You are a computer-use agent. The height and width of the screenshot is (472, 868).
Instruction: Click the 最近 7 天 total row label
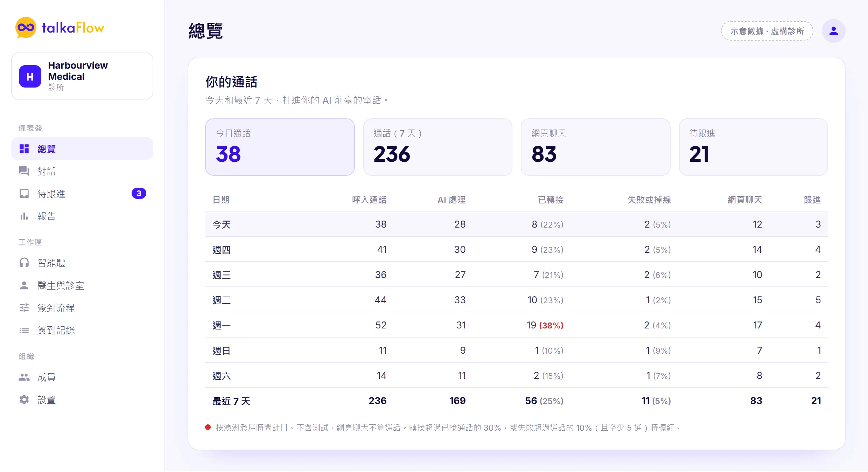(231, 401)
